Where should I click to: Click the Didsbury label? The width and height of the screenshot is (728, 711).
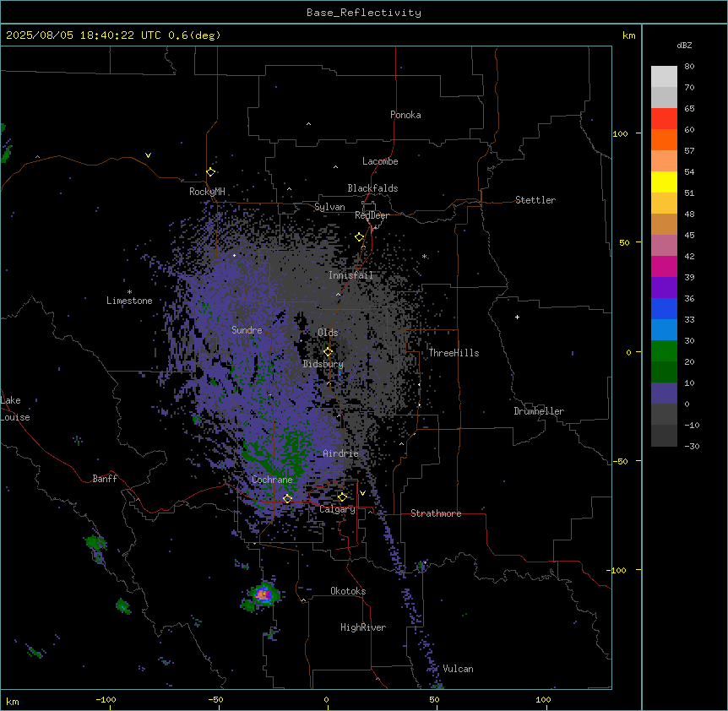[323, 364]
